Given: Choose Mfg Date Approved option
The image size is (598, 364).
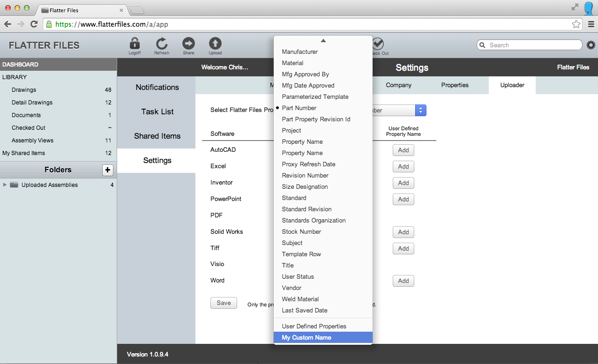Looking at the screenshot, I should (x=323, y=85).
